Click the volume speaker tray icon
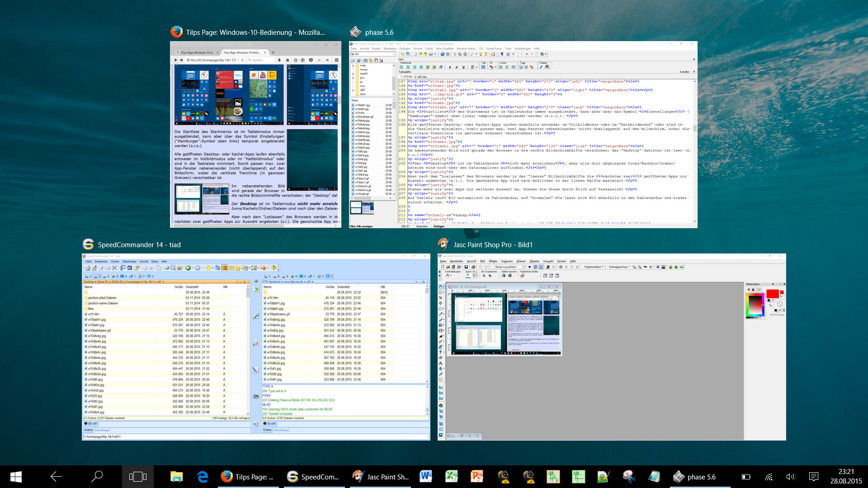Image resolution: width=868 pixels, height=488 pixels. click(790, 477)
